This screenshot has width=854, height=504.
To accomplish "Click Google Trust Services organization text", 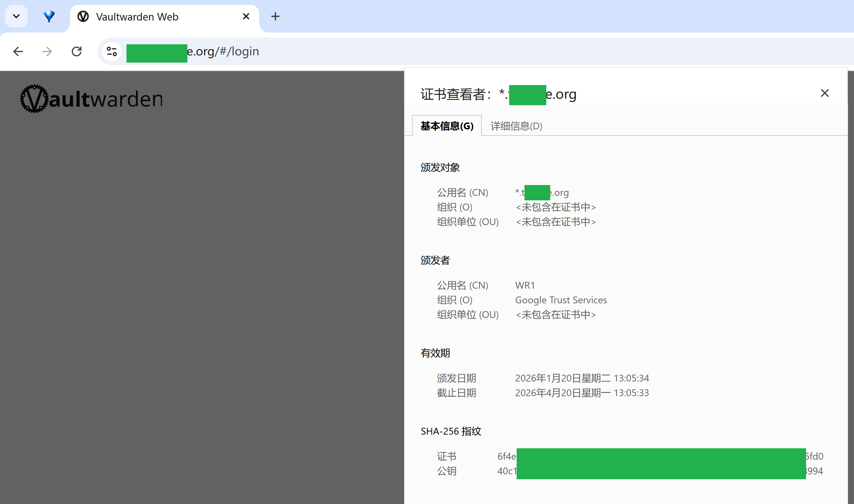I will pos(561,300).
